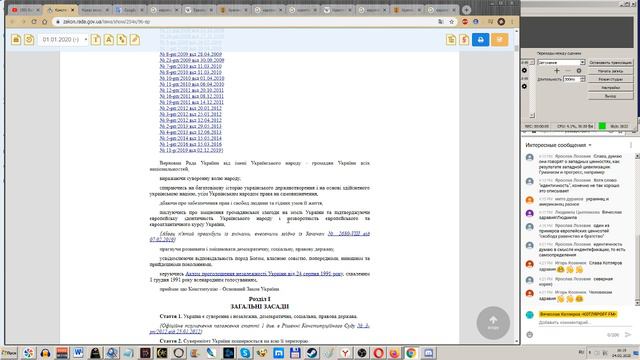Open the document card icon in page toolbar
Image resolution: width=640 pixels, height=360 pixels.
tap(16, 40)
